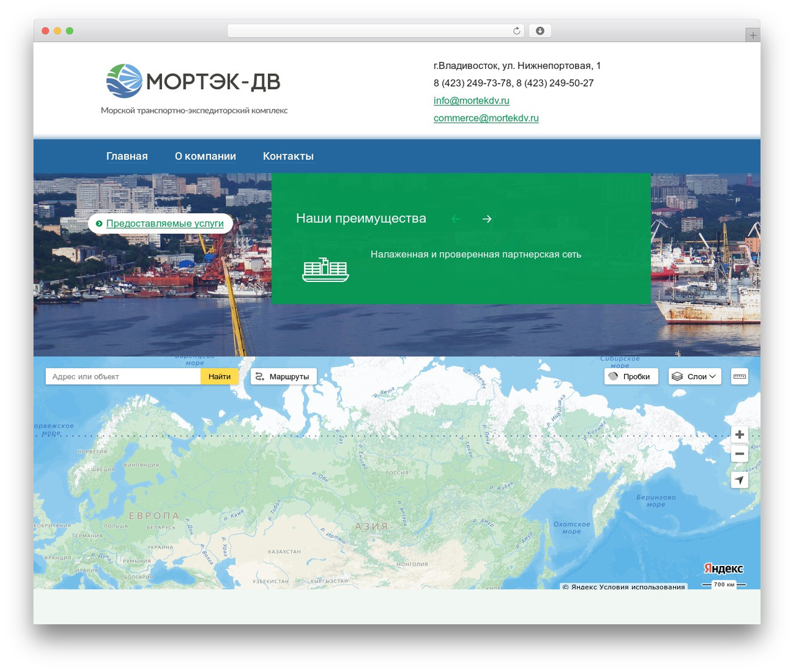Activate the map ruler tool
This screenshot has width=794, height=672.
coord(739,376)
